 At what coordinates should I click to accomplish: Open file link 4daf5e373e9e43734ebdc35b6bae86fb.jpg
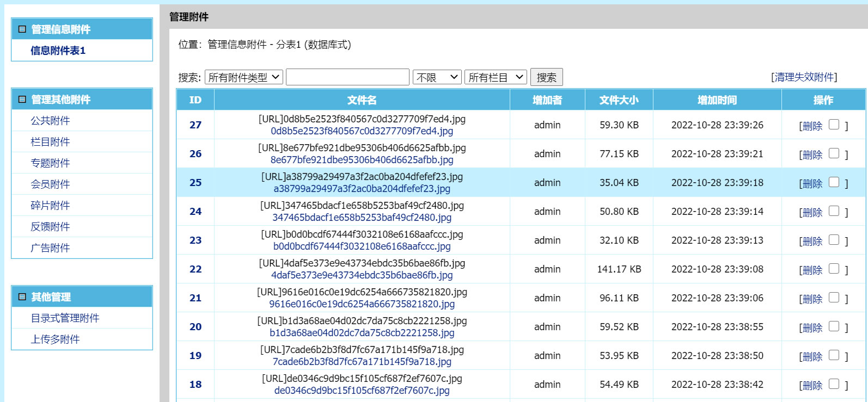tap(362, 275)
